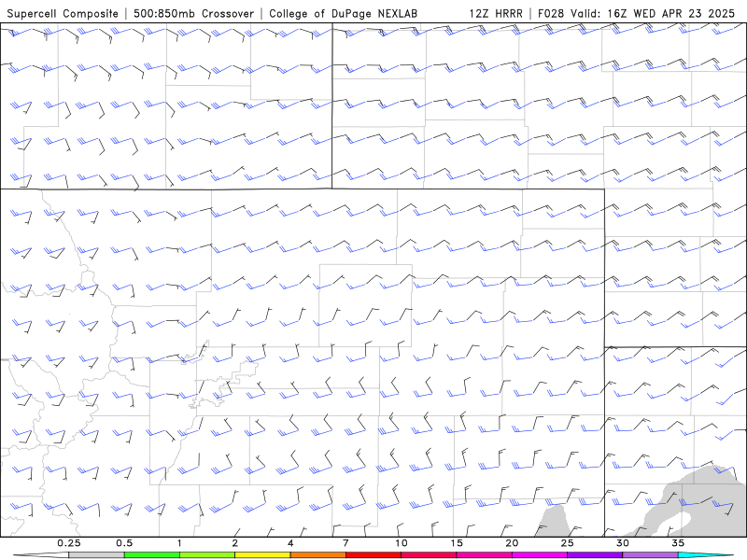The width and height of the screenshot is (747, 560).
Task: Click the '10' colorbar tick label
Action: point(402,543)
